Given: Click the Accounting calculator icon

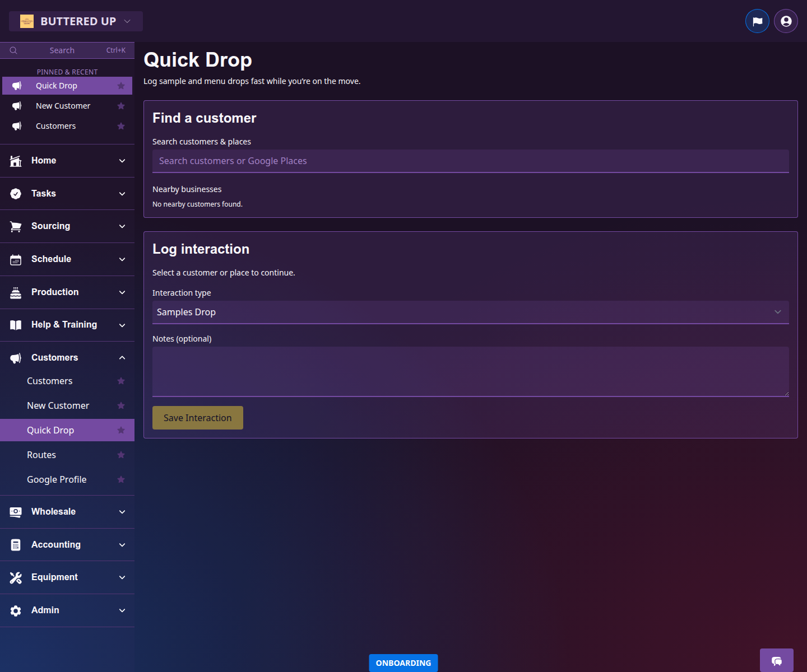Looking at the screenshot, I should (x=15, y=544).
